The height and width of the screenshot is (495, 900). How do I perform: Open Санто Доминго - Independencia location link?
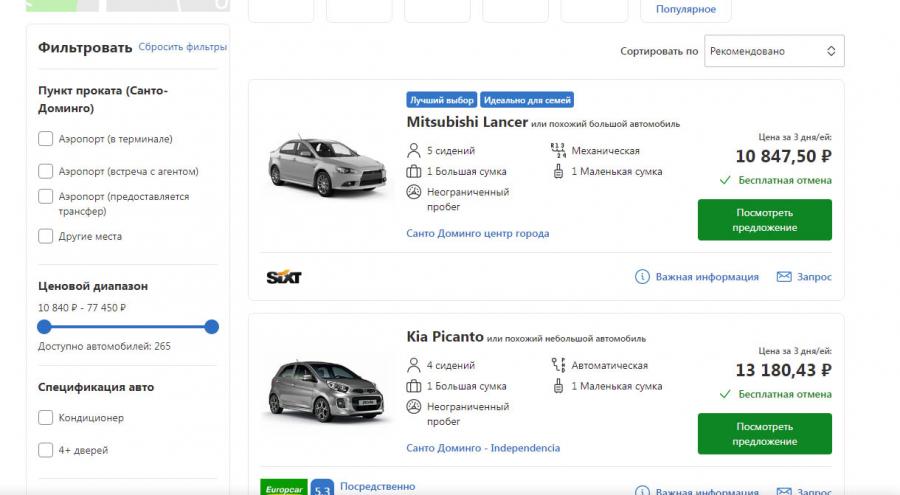[x=483, y=448]
